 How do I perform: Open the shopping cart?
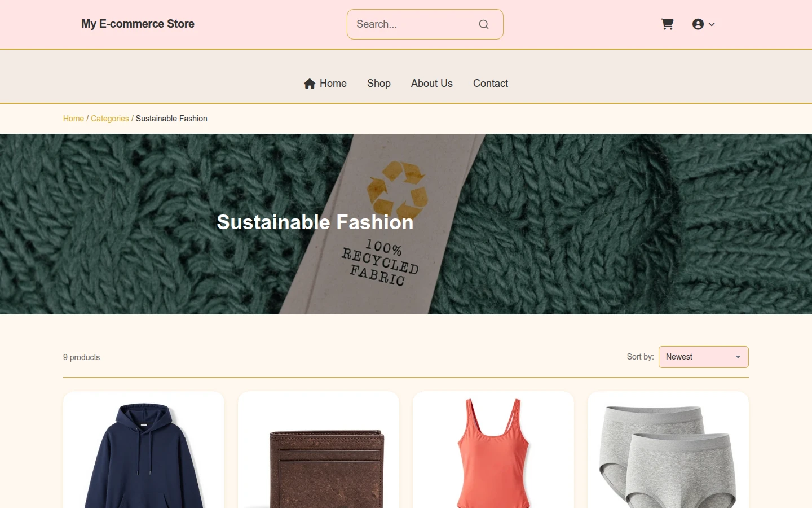coord(667,24)
